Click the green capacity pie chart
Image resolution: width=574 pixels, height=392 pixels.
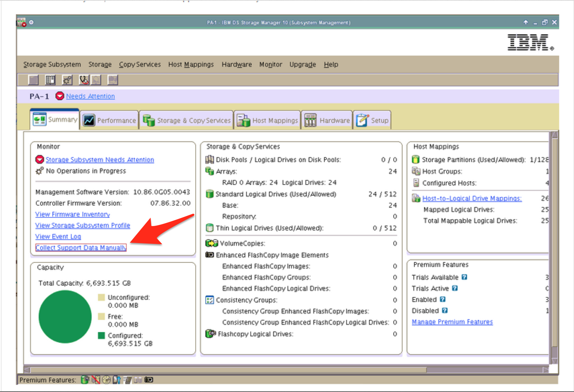(65, 317)
